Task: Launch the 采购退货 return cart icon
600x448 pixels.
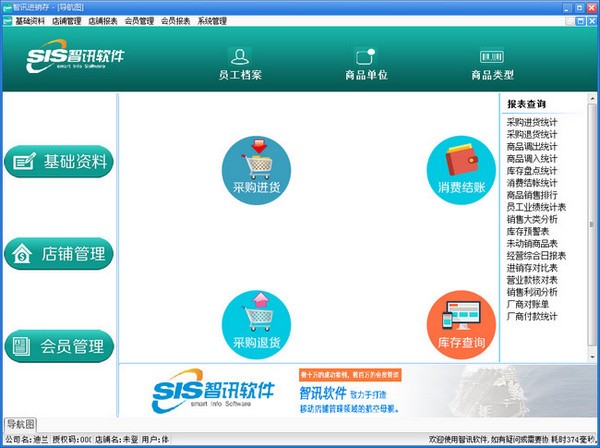Action: point(256,324)
